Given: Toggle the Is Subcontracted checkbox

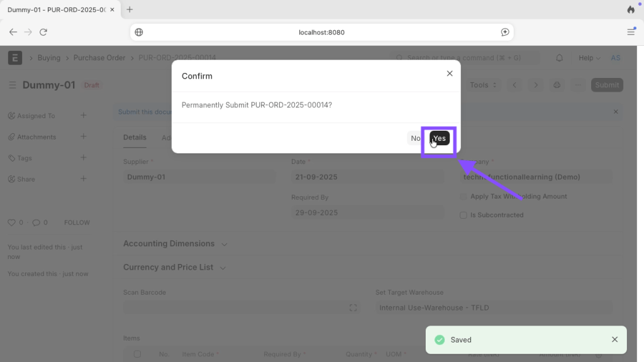Looking at the screenshot, I should [x=464, y=215].
